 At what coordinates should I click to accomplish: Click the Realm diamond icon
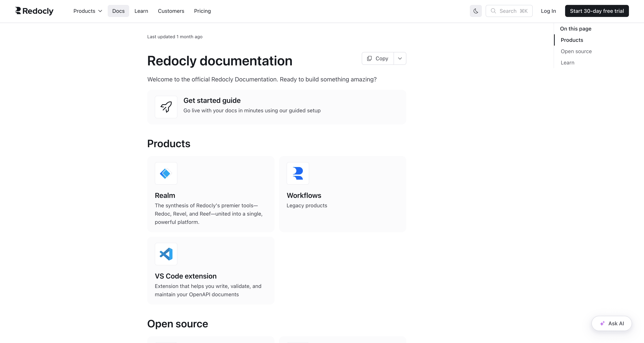pyautogui.click(x=166, y=173)
